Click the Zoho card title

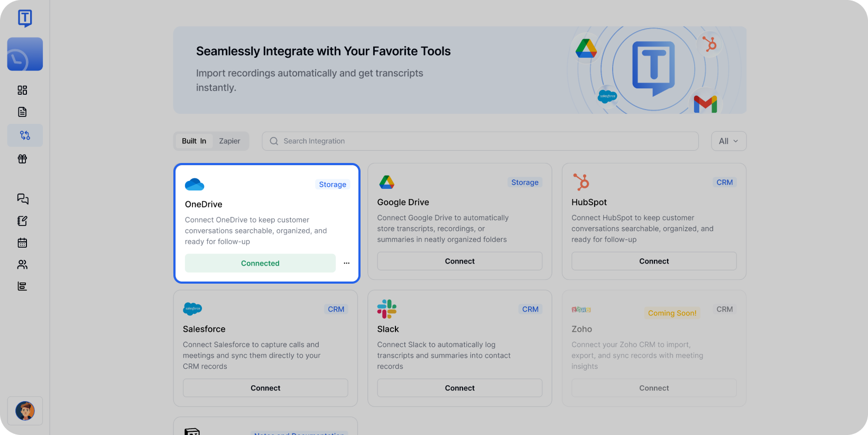click(581, 329)
